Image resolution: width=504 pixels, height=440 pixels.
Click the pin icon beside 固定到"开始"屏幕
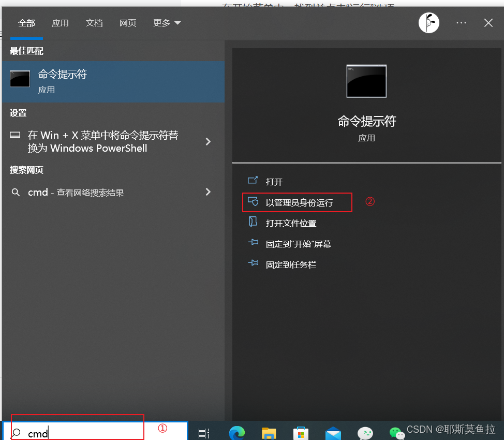click(x=253, y=242)
